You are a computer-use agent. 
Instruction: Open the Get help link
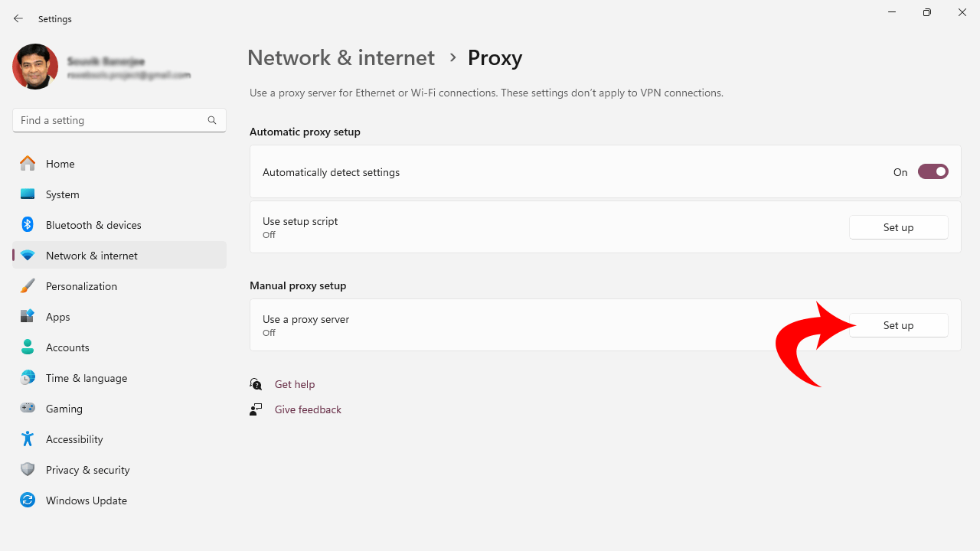[x=295, y=384]
